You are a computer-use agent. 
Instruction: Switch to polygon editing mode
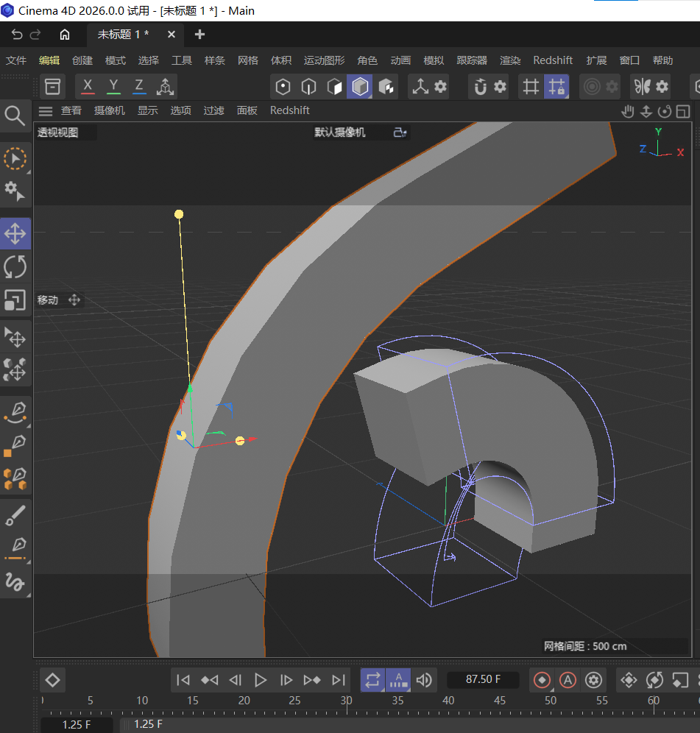pyautogui.click(x=334, y=86)
